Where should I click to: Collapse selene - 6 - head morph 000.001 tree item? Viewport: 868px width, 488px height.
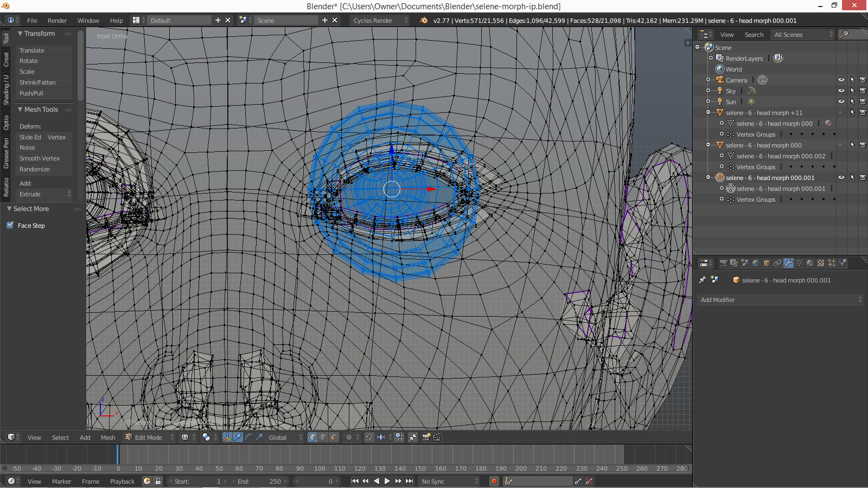[x=709, y=177]
